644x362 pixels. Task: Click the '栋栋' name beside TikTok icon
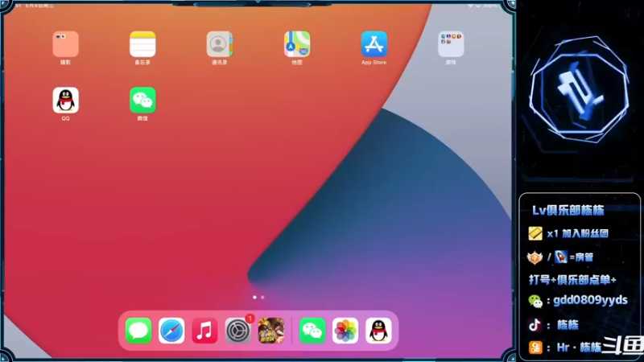click(x=568, y=325)
